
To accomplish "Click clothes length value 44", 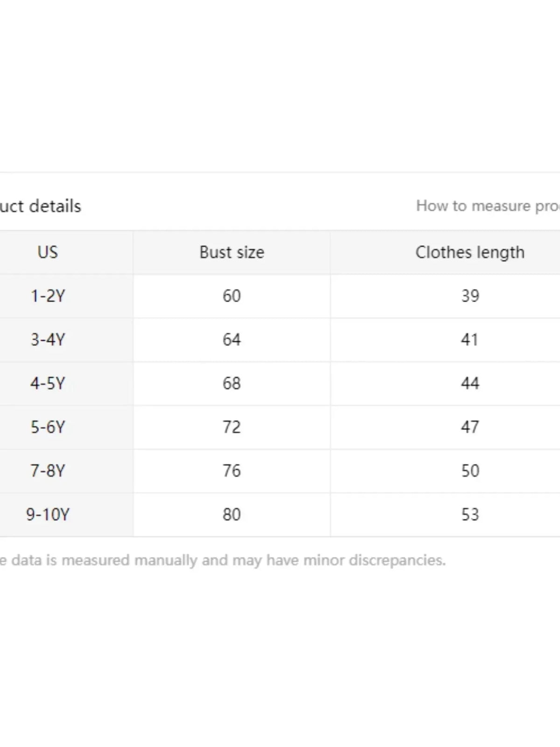I will (470, 383).
